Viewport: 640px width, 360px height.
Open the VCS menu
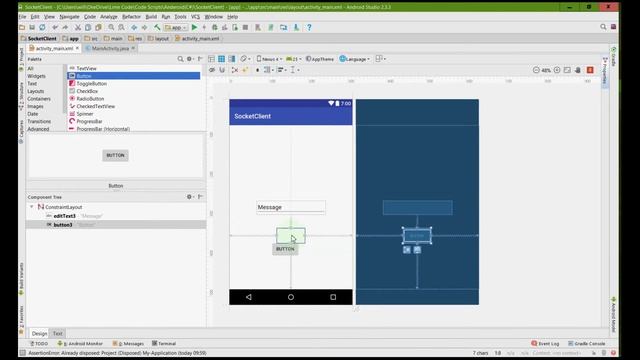tap(196, 17)
